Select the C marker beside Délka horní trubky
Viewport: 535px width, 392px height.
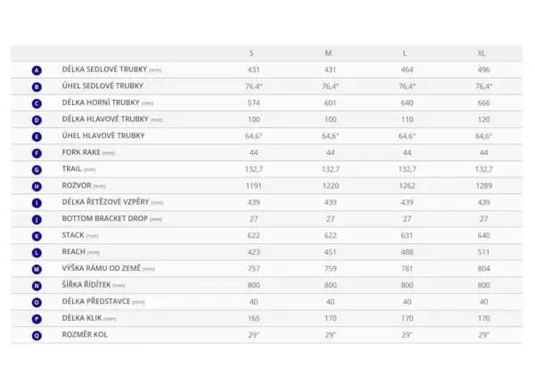(37, 103)
